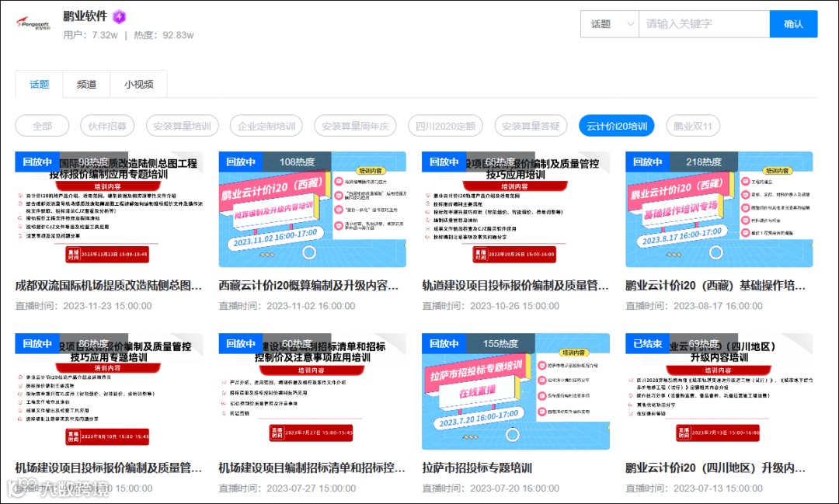The height and width of the screenshot is (504, 839).
Task: Select the 企业定制培训 topic filter
Action: pyautogui.click(x=266, y=127)
